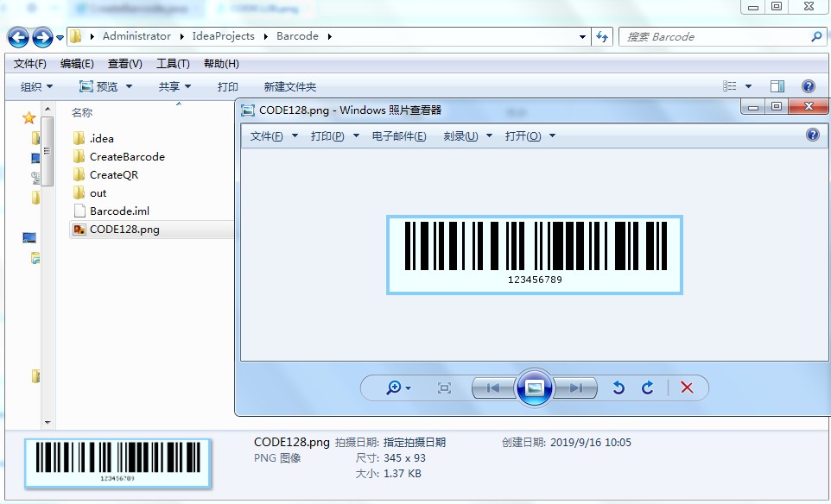Open the 文件(F) Explorer menu
This screenshot has height=504, width=831.
[x=29, y=64]
